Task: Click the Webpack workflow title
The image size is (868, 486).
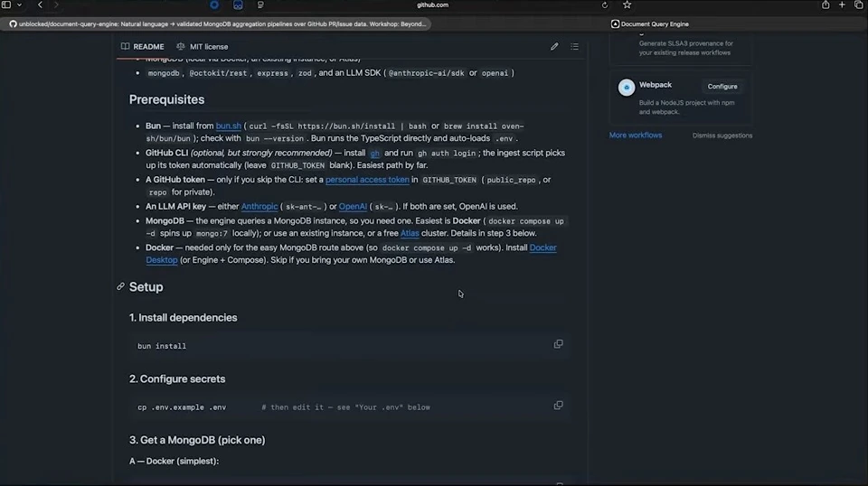Action: [656, 85]
